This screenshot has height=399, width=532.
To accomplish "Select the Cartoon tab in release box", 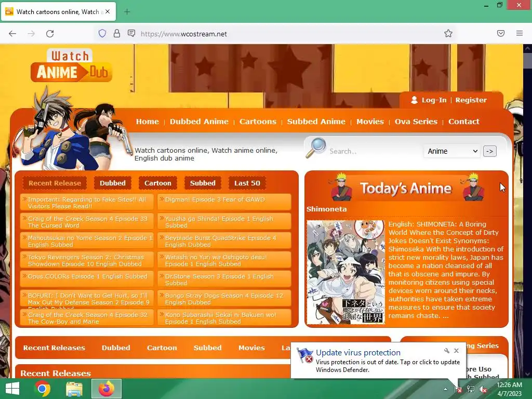I will coord(158,183).
